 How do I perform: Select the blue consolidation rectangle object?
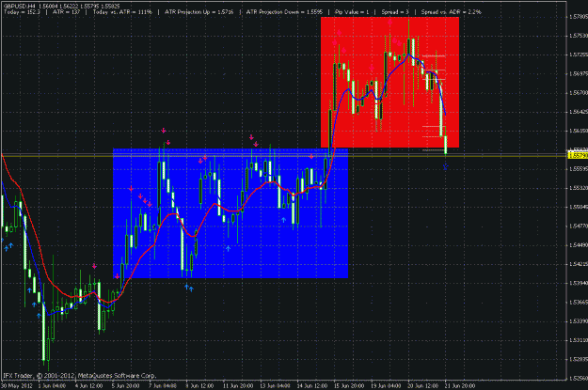(x=230, y=213)
